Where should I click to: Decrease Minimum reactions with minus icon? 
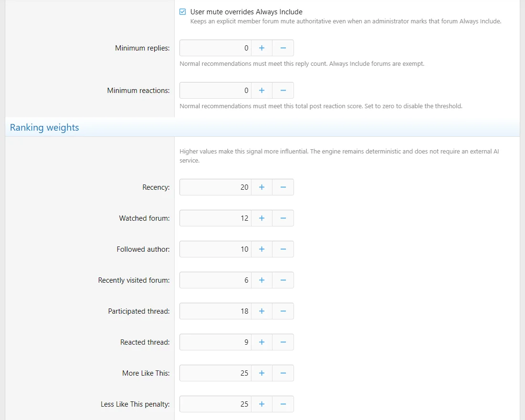(x=283, y=90)
